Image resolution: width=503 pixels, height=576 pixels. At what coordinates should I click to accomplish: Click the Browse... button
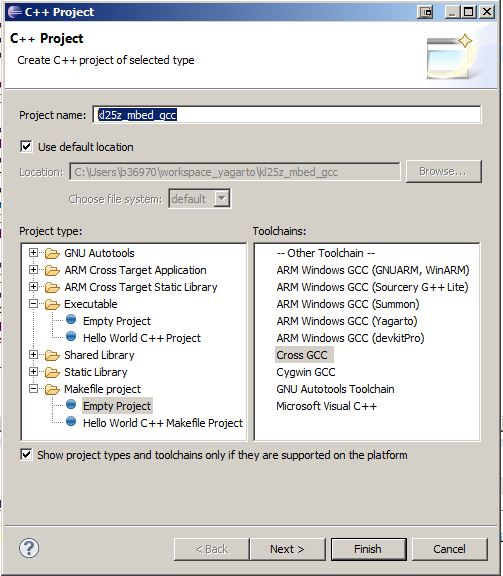pos(443,171)
